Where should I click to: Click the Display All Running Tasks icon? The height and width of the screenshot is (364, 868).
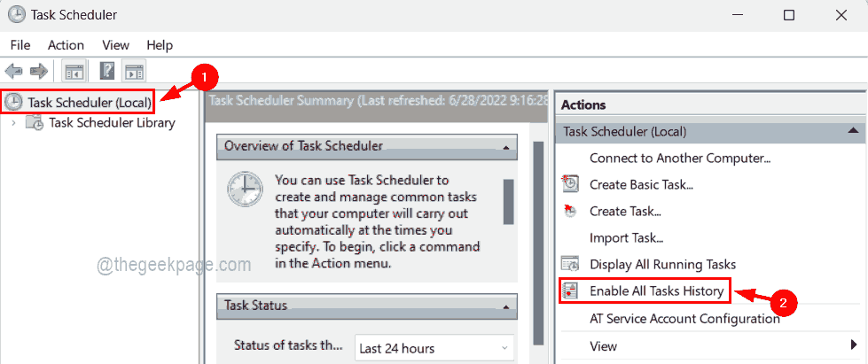click(x=571, y=264)
